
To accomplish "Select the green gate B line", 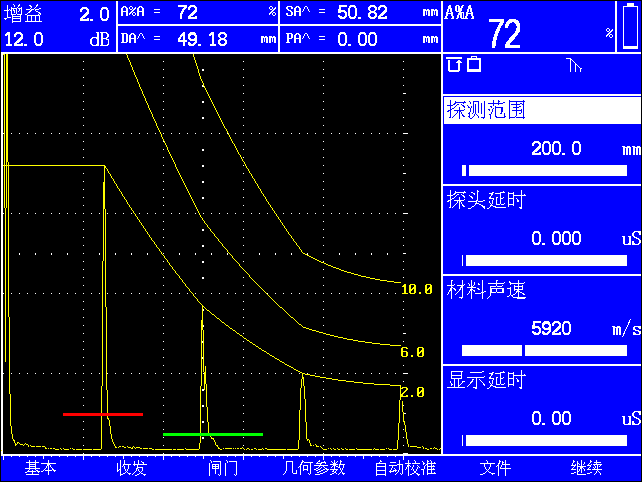I will point(213,434).
